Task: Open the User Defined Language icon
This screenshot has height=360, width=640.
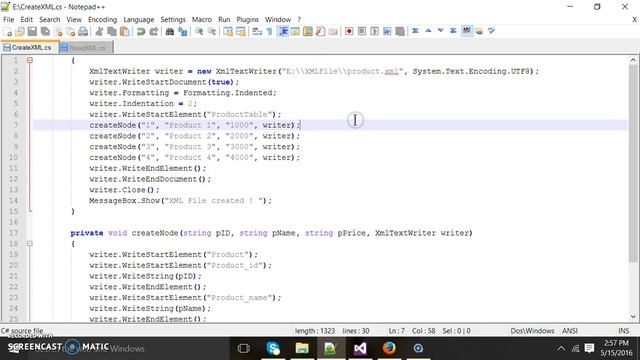Action: [295, 31]
